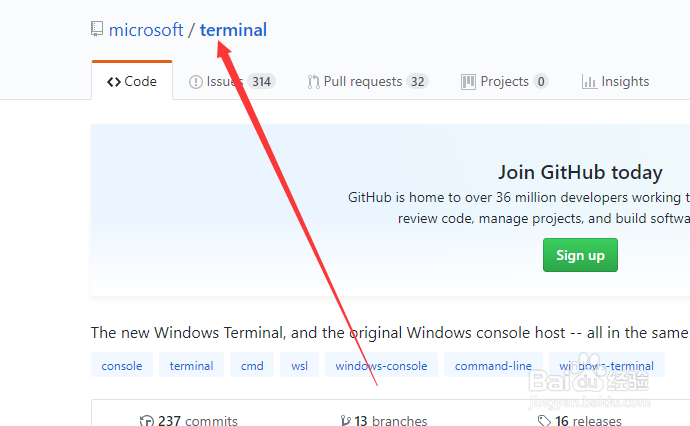
Task: Open the terminal repository link
Action: pyautogui.click(x=233, y=30)
